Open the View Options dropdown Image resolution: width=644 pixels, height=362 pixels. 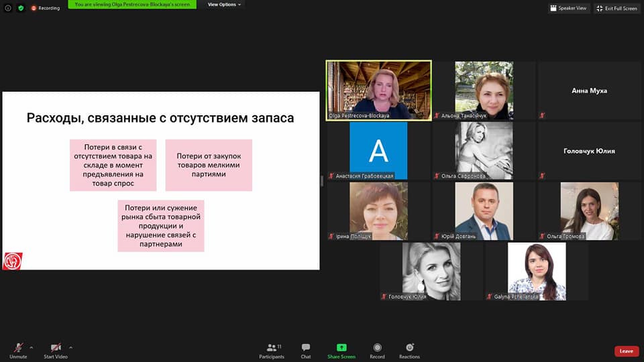click(x=224, y=5)
